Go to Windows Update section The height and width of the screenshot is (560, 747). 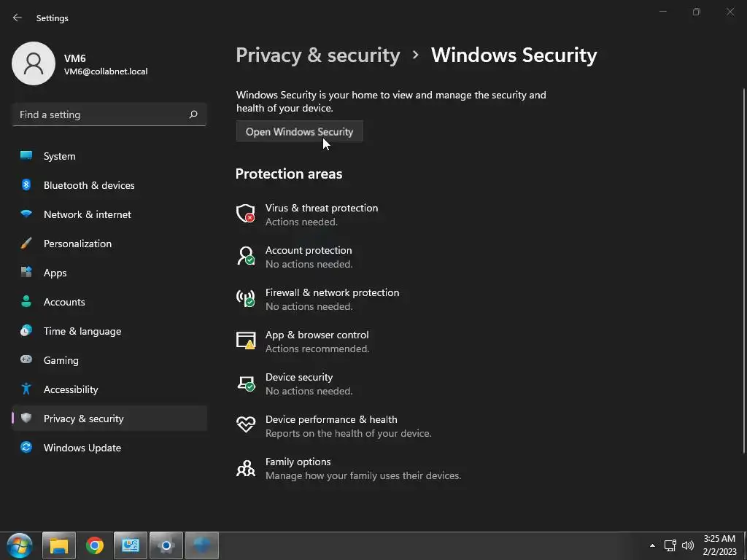(82, 448)
